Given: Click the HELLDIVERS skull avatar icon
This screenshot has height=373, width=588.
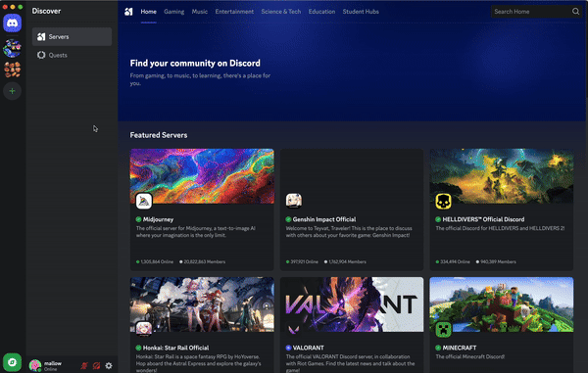Looking at the screenshot, I should 443,201.
